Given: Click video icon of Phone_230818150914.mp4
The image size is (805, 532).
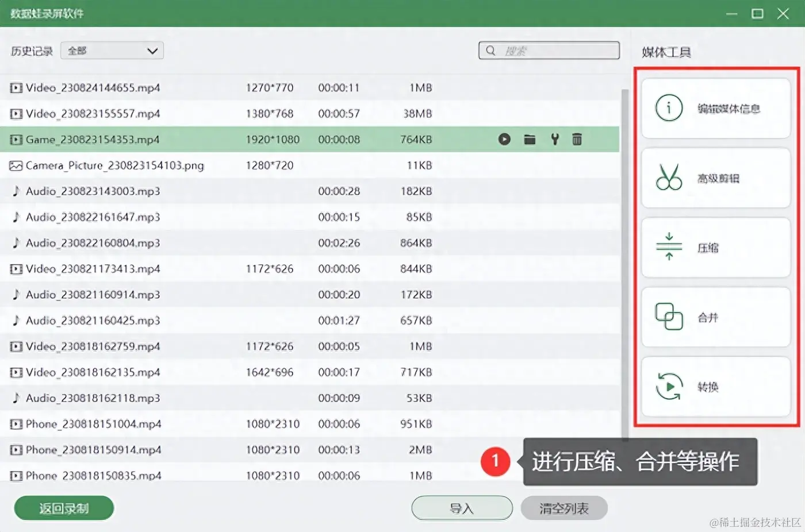Looking at the screenshot, I should 16,450.
